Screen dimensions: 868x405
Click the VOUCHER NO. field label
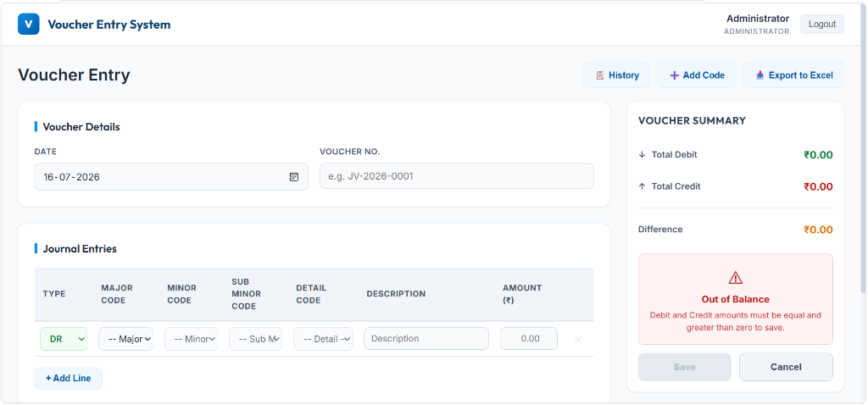350,152
